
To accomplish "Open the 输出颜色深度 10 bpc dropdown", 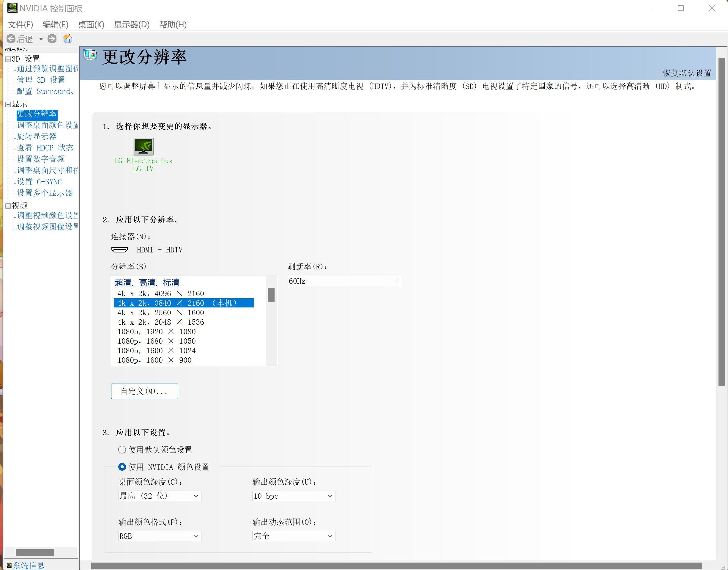I will (x=294, y=496).
